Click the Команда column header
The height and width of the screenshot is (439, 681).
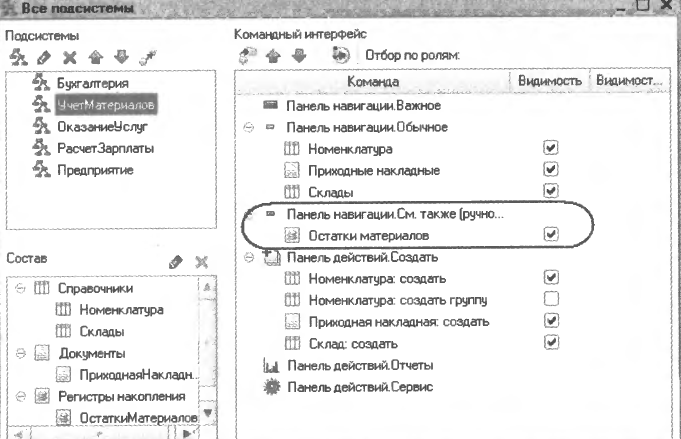coord(373,81)
